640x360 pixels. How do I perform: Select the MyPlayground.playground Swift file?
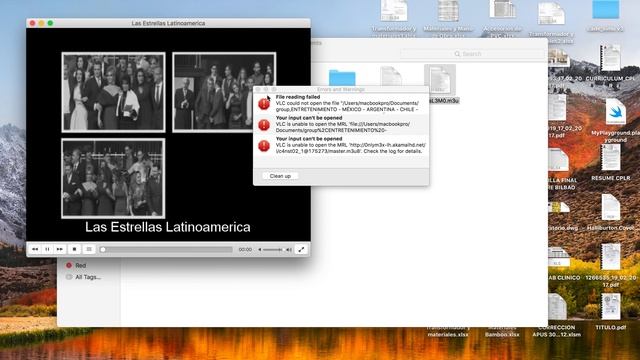pos(616,120)
